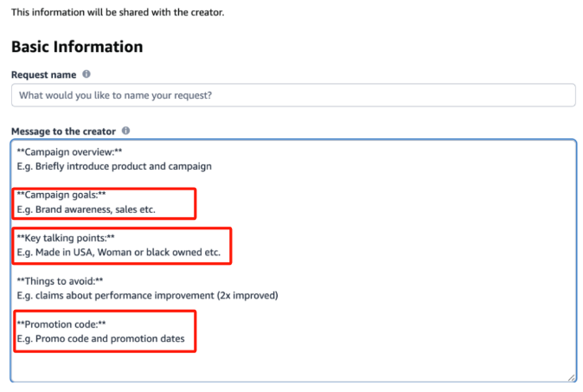
Task: Place cursor on the Campaign goals heading line
Action: pos(61,195)
